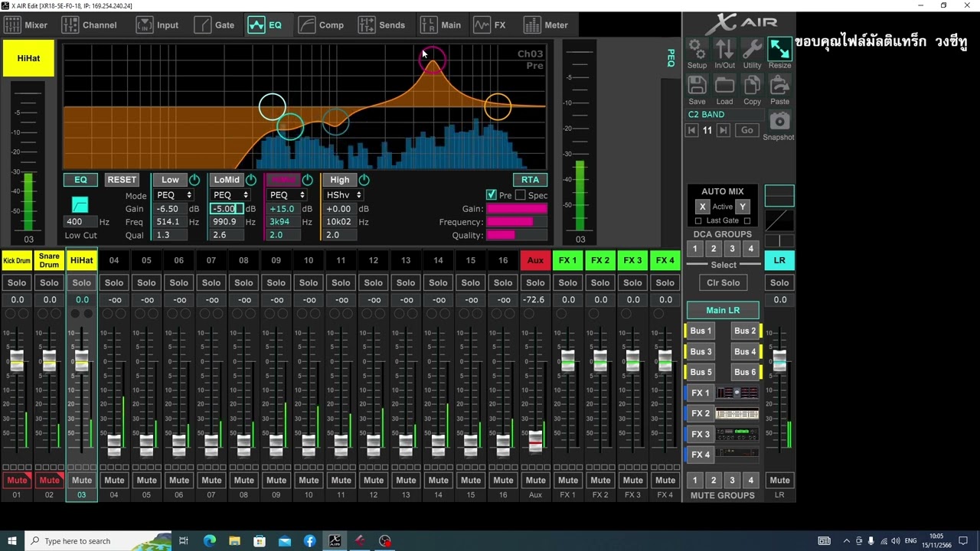Click the Paste clipboard icon
Screen dimensions: 980x551
point(779,85)
